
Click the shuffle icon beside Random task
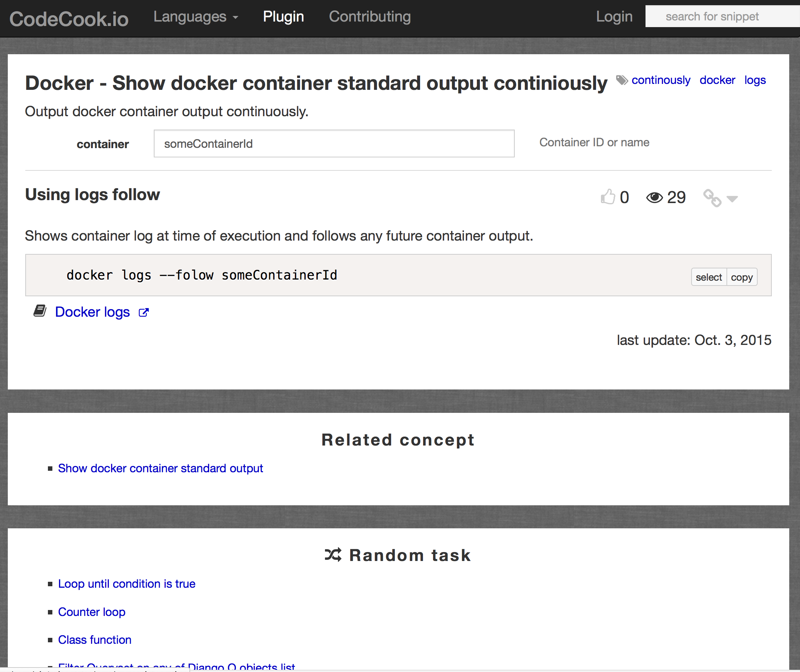(333, 555)
